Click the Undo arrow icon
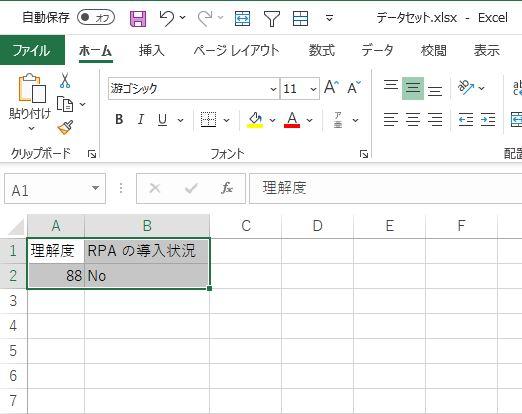Viewport: 522px width, 414px height. click(167, 18)
